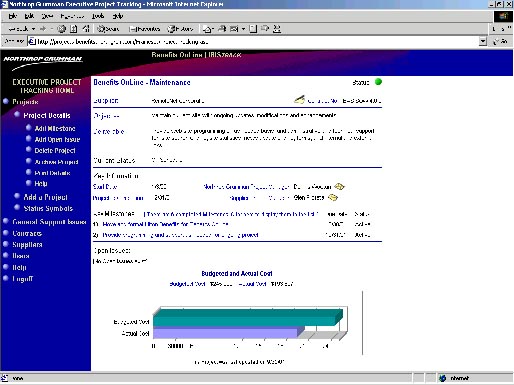The width and height of the screenshot is (514, 385).
Task: Click the Mail toolbar icon
Action: click(207, 29)
